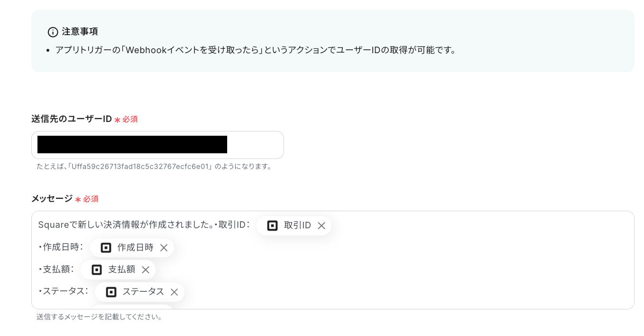This screenshot has height=336, width=644.
Task: Click the info icon next to 注意事項
Action: coord(53,32)
